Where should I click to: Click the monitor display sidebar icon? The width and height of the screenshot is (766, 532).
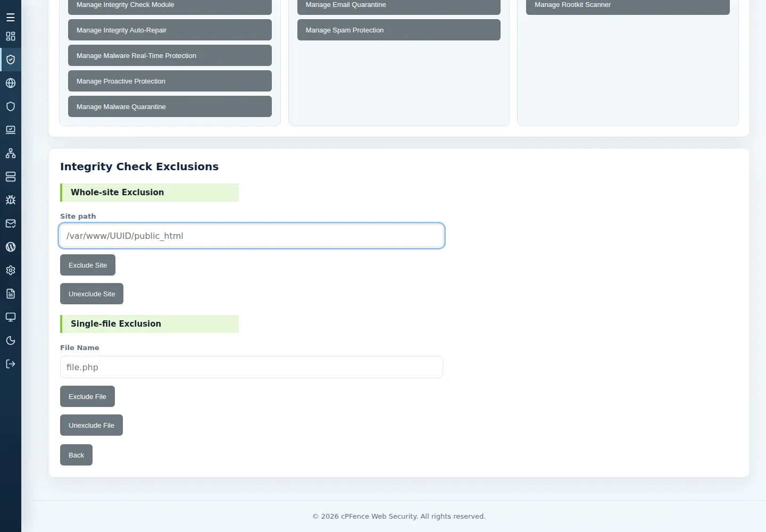[x=11, y=317]
